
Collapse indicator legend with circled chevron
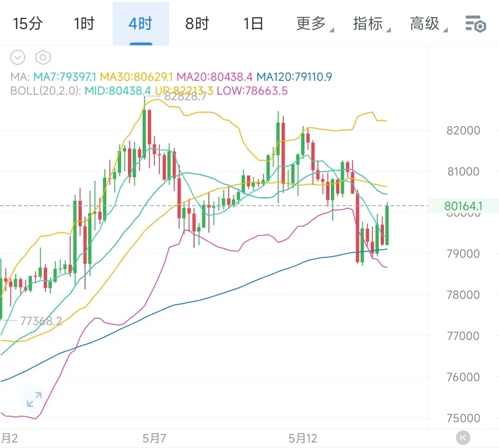(18, 58)
